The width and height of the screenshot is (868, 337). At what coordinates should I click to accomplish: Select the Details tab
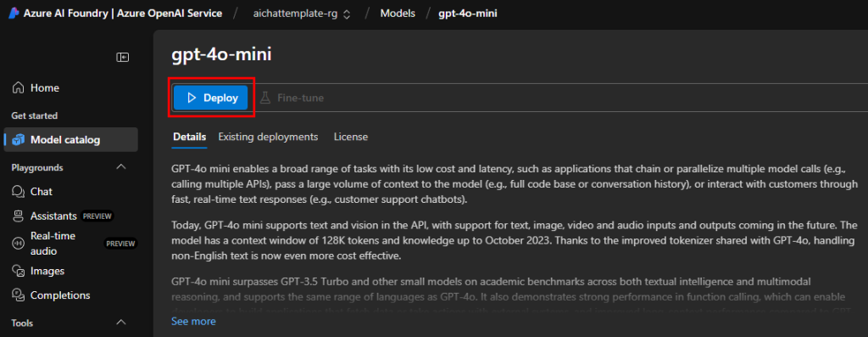[189, 137]
